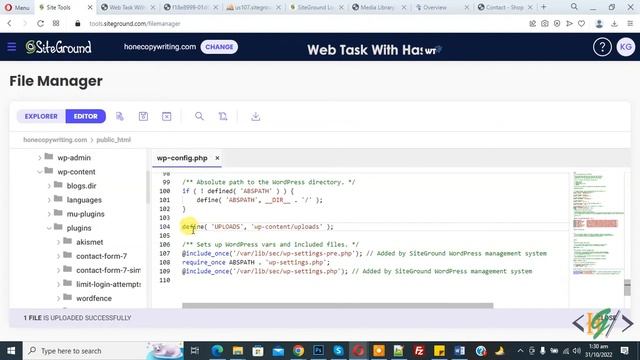
Task: Click the search magnifier toolbar icon
Action: (x=199, y=116)
